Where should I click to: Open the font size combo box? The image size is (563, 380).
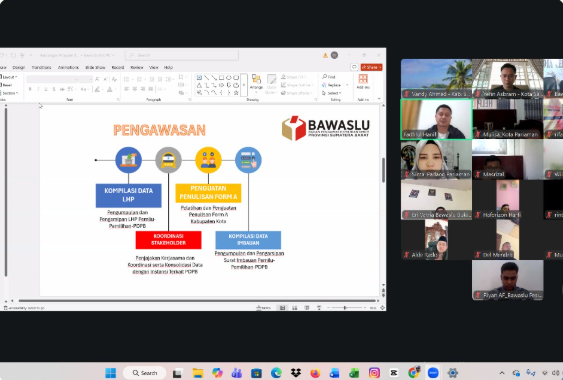(86, 79)
